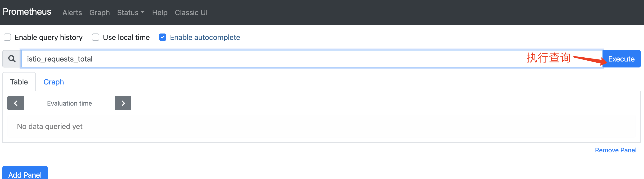Image resolution: width=644 pixels, height=179 pixels.
Task: Open Alerts in the navigation bar
Action: (72, 12)
